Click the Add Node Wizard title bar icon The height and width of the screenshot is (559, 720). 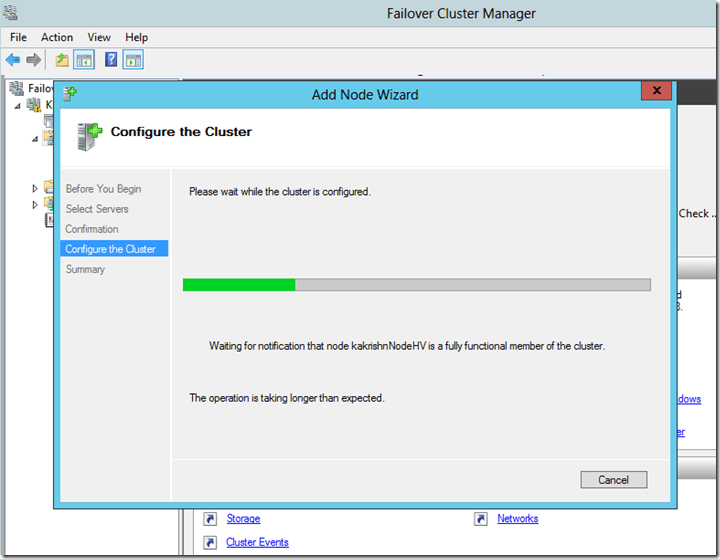(x=70, y=93)
